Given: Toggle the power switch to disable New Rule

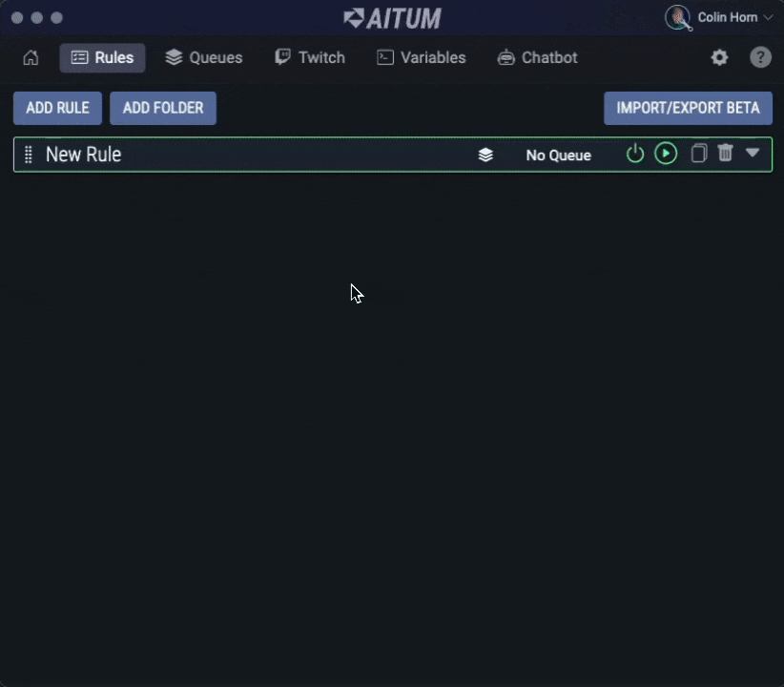Looking at the screenshot, I should (x=635, y=153).
